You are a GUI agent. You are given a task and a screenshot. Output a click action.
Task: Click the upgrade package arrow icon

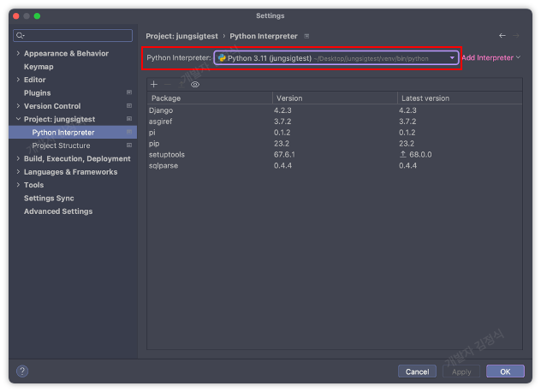pos(181,84)
